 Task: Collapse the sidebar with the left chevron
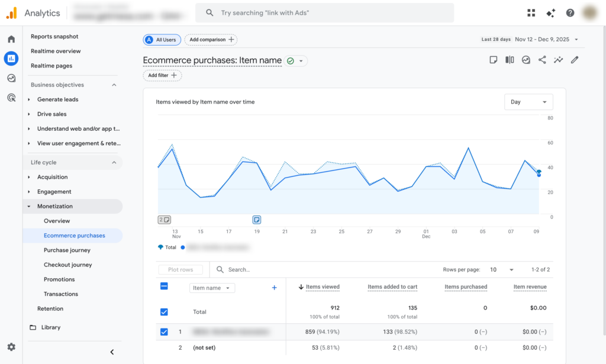click(112, 352)
